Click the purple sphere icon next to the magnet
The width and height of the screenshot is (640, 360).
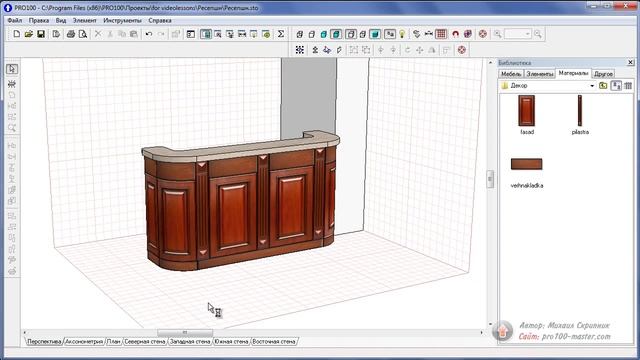point(468,34)
